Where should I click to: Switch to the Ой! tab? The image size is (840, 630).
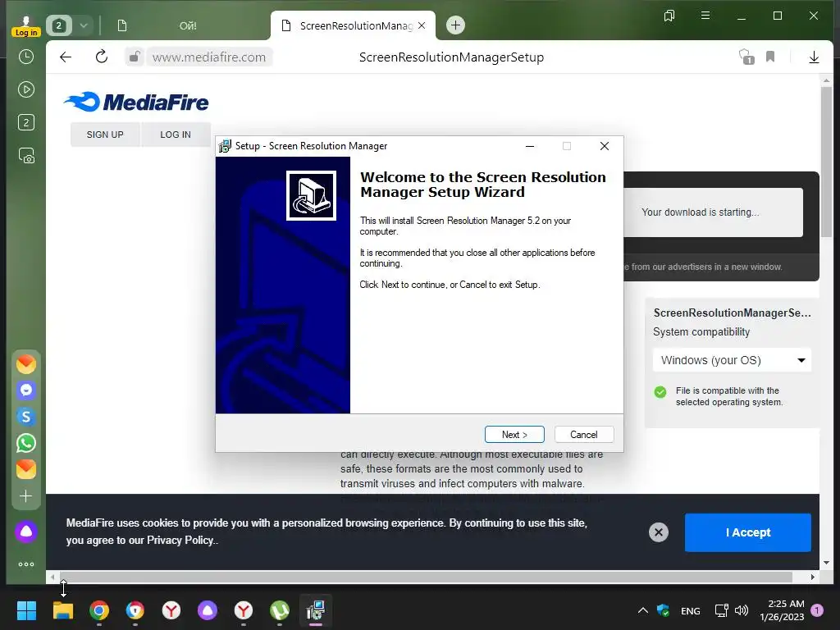(x=188, y=25)
